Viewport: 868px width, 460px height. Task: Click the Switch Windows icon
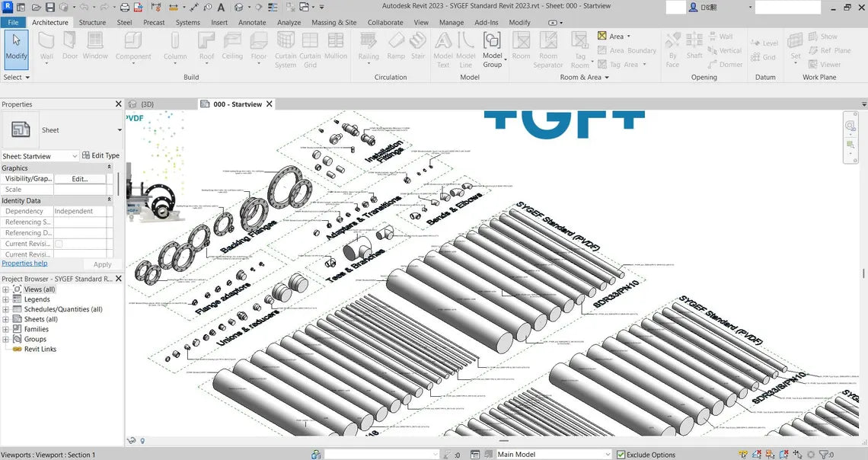[x=305, y=7]
